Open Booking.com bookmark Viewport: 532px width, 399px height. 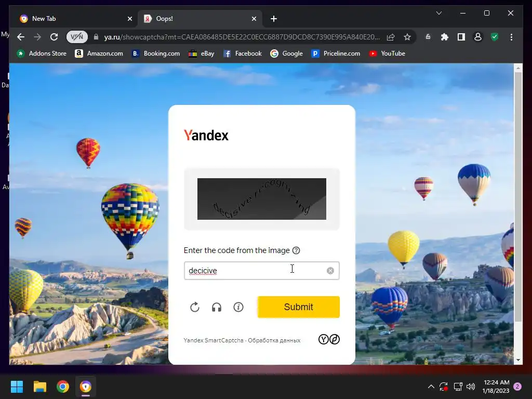tap(156, 54)
